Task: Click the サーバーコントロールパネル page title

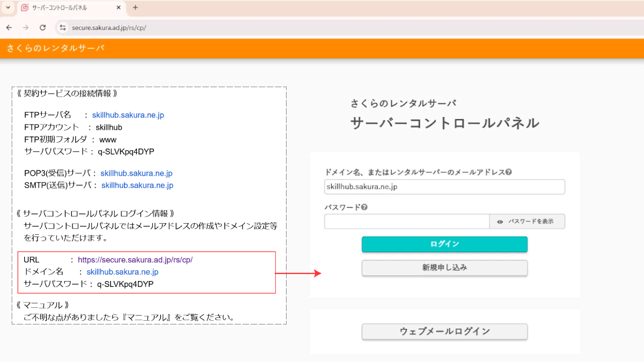Action: pyautogui.click(x=444, y=123)
